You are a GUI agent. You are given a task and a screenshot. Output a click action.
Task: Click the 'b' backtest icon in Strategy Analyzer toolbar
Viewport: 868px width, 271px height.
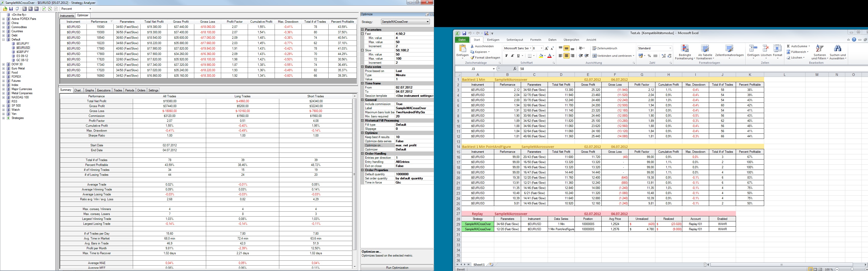24,9
